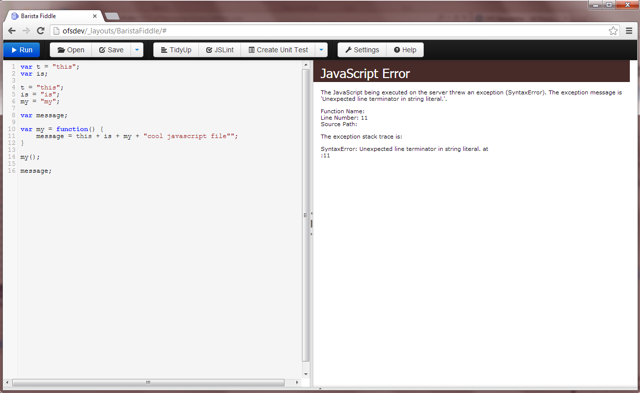The width and height of the screenshot is (640, 393).
Task: Click the editor scroll down arrow
Action: click(x=306, y=374)
